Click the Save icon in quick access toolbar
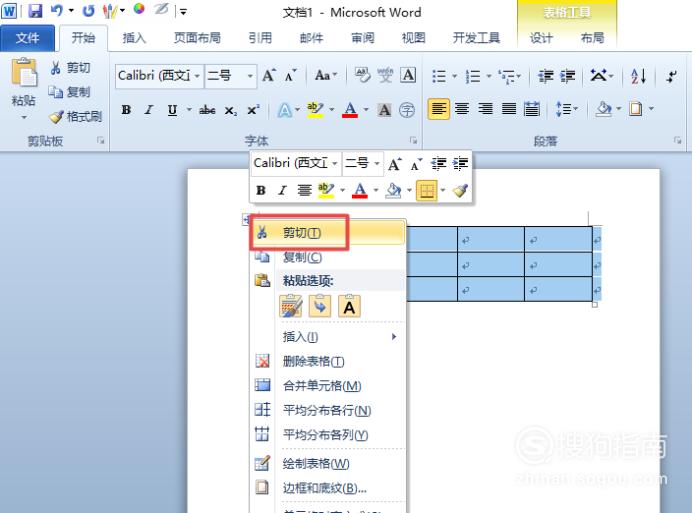This screenshot has height=513, width=692. point(35,11)
